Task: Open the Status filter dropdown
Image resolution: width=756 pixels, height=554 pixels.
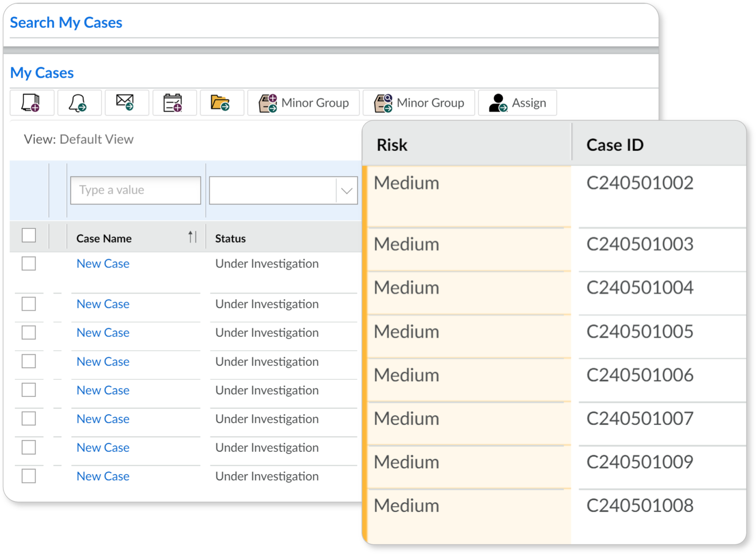Action: coord(346,190)
